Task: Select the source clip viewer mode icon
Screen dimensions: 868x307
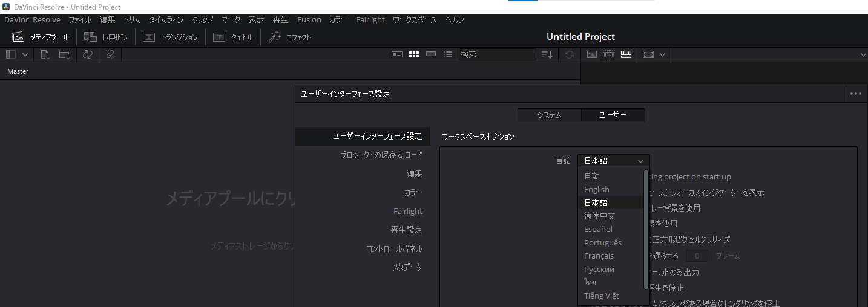Action: [592, 54]
